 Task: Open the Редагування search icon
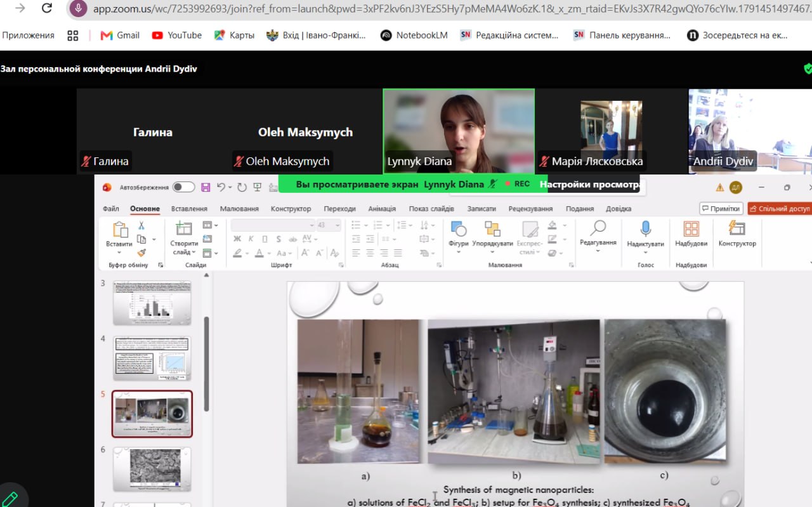point(598,228)
